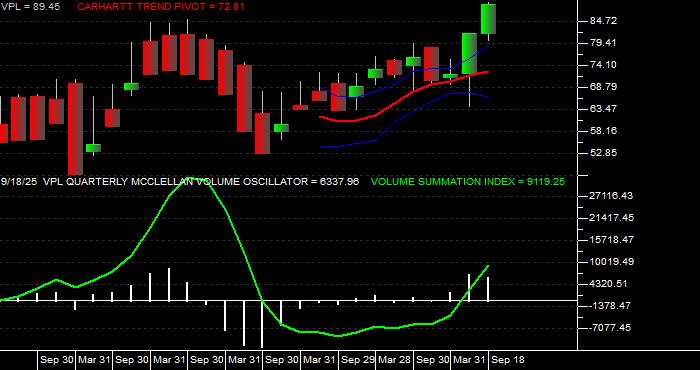Viewport: 700px width, 370px height.
Task: Select the -7077.45 oscillator axis value
Action: (609, 328)
